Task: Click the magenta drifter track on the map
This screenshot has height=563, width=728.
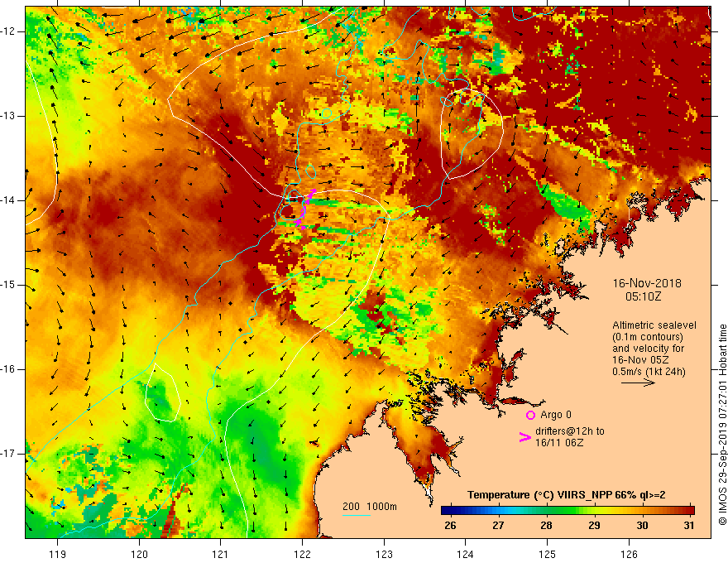Action: click(x=304, y=209)
